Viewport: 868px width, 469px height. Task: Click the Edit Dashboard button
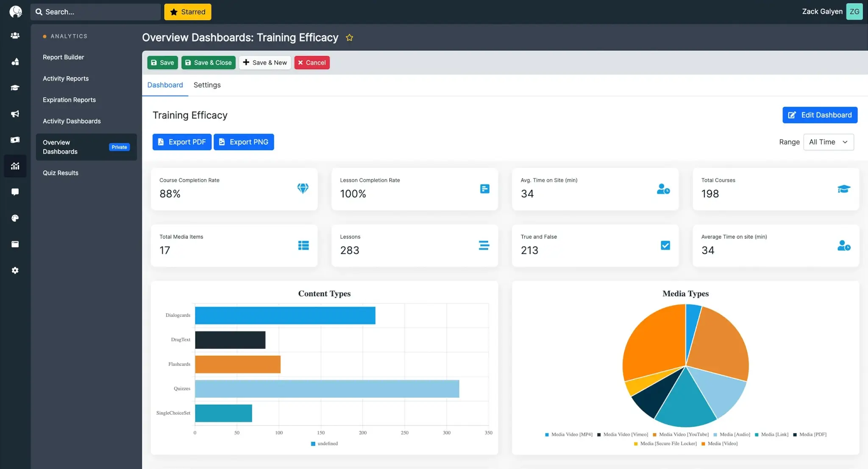coord(820,115)
